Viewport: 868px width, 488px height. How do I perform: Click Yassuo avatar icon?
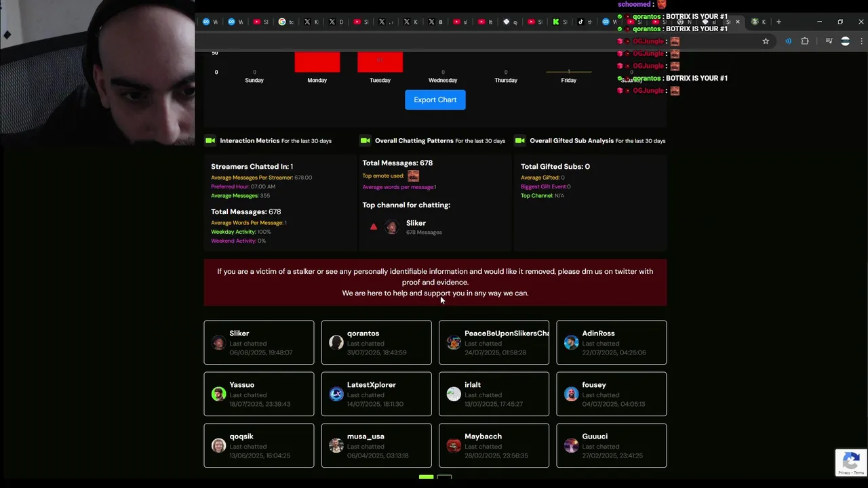218,394
